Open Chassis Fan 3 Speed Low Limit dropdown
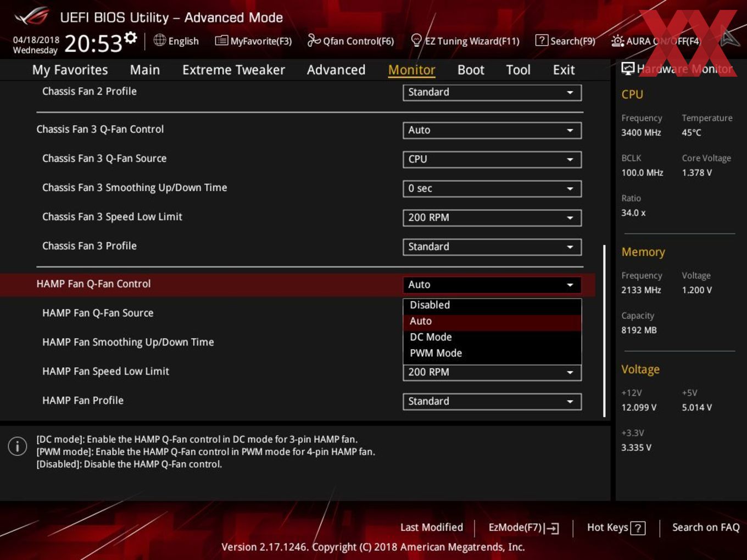The height and width of the screenshot is (560, 747). pyautogui.click(x=492, y=217)
